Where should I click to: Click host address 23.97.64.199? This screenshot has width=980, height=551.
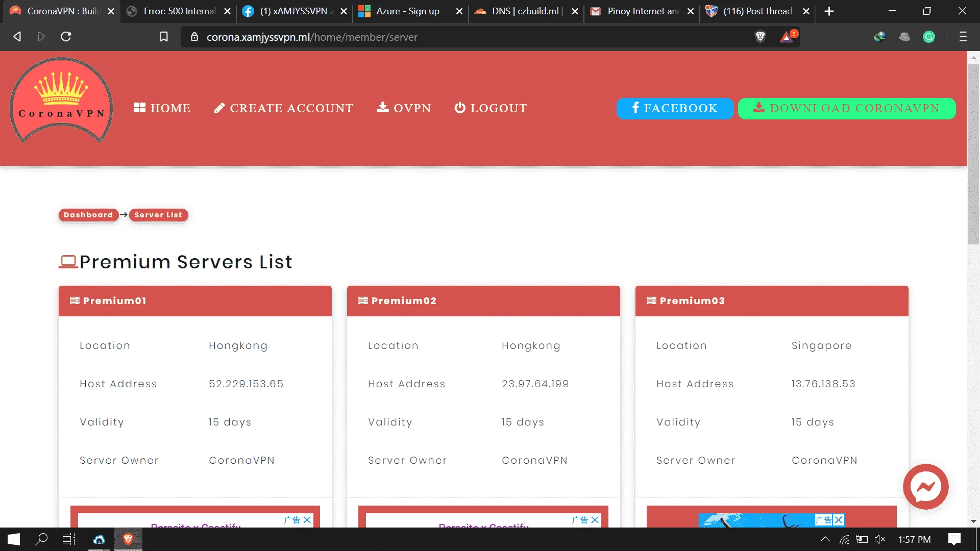pyautogui.click(x=535, y=384)
